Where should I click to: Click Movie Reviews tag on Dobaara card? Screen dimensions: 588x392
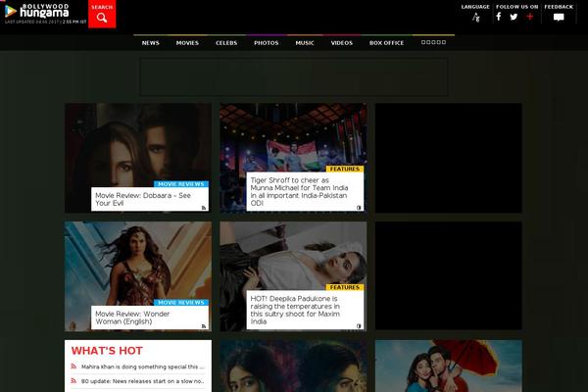(x=181, y=184)
